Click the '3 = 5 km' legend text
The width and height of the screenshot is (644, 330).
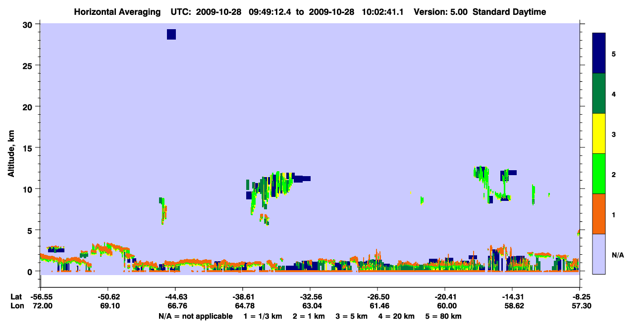coord(352,316)
